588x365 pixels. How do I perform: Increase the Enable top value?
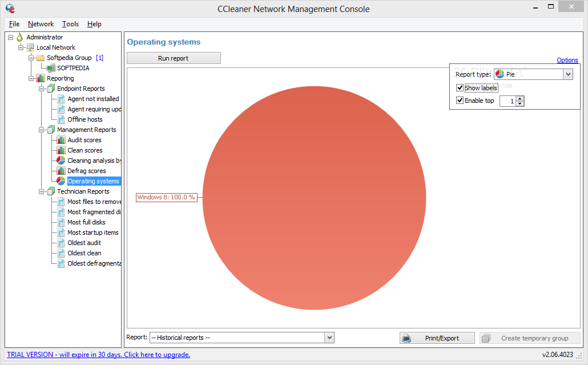click(519, 99)
